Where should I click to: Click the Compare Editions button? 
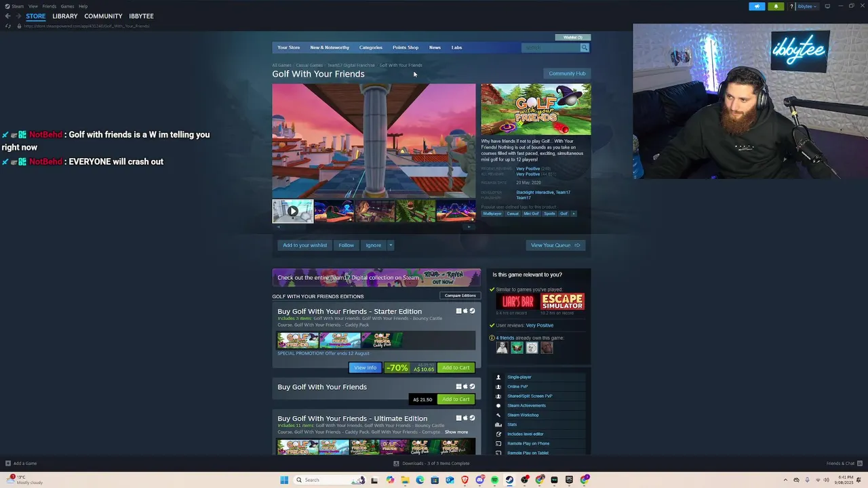pyautogui.click(x=460, y=296)
